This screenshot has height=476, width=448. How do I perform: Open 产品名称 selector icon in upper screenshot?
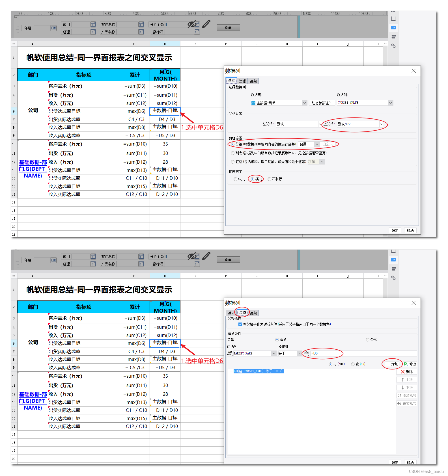(141, 32)
